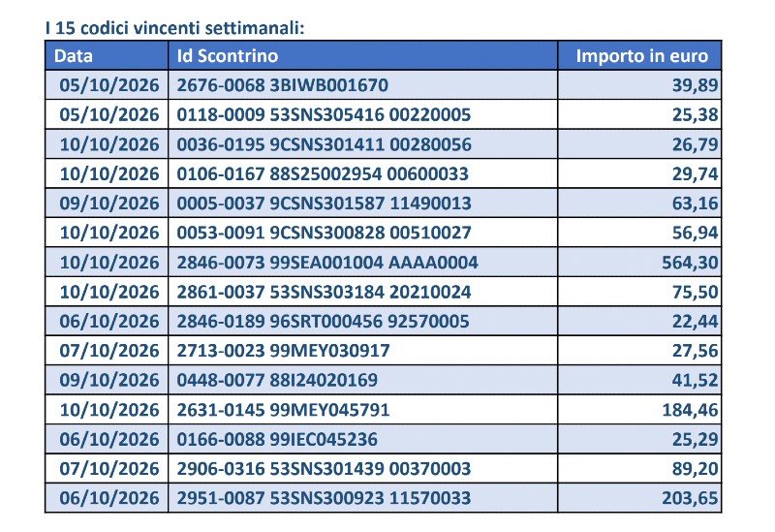This screenshot has height=532, width=775.
Task: Click the Id Scontrino column header
Action: click(362, 55)
